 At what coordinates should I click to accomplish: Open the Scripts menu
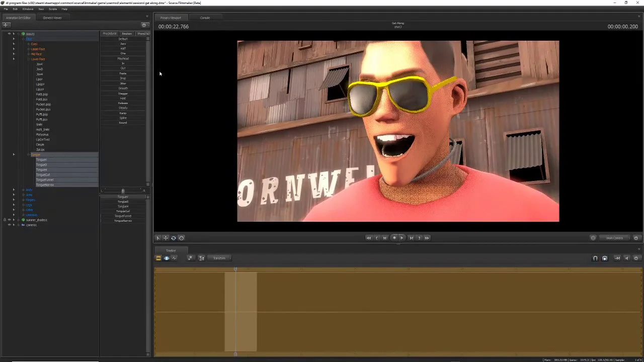coord(53,9)
